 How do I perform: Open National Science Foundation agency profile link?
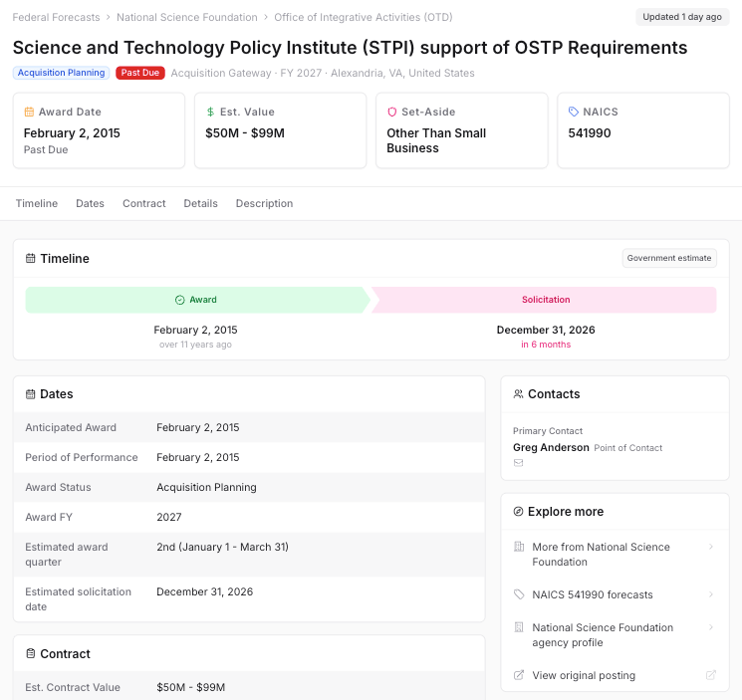click(x=615, y=634)
